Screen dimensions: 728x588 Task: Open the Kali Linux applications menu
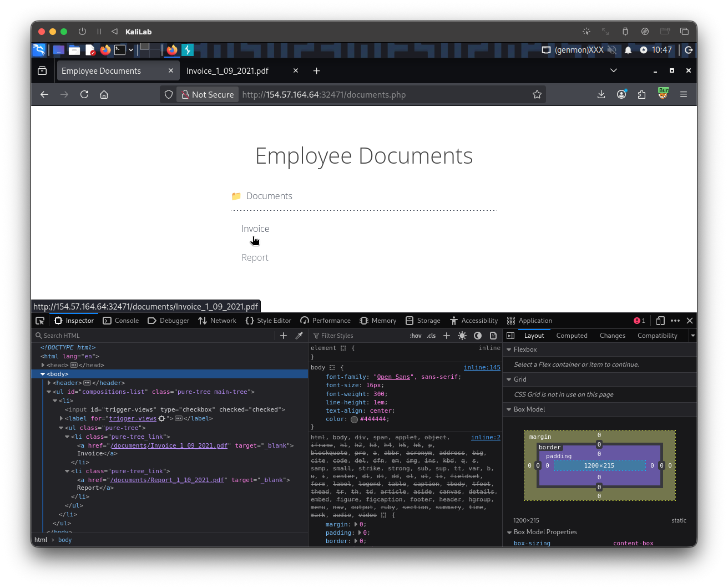(x=39, y=50)
